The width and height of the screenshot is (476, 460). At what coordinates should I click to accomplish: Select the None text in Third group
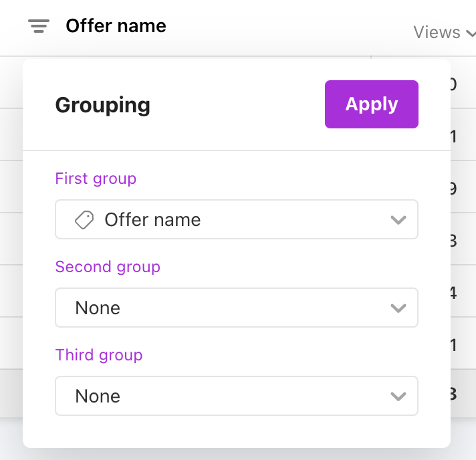98,396
